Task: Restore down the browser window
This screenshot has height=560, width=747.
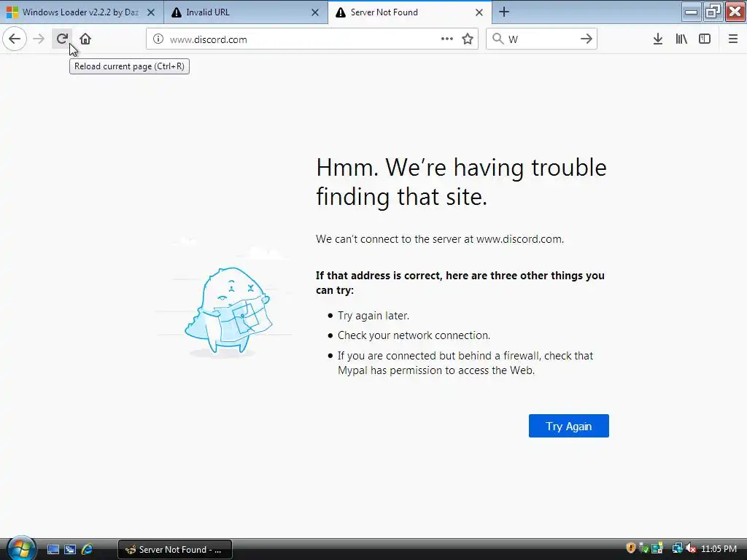Action: coord(713,11)
